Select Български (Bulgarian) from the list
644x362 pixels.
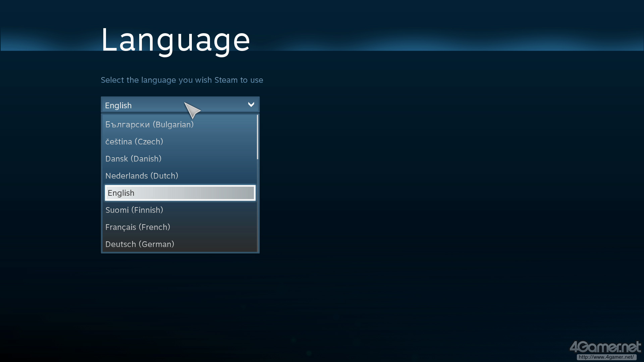pyautogui.click(x=149, y=124)
